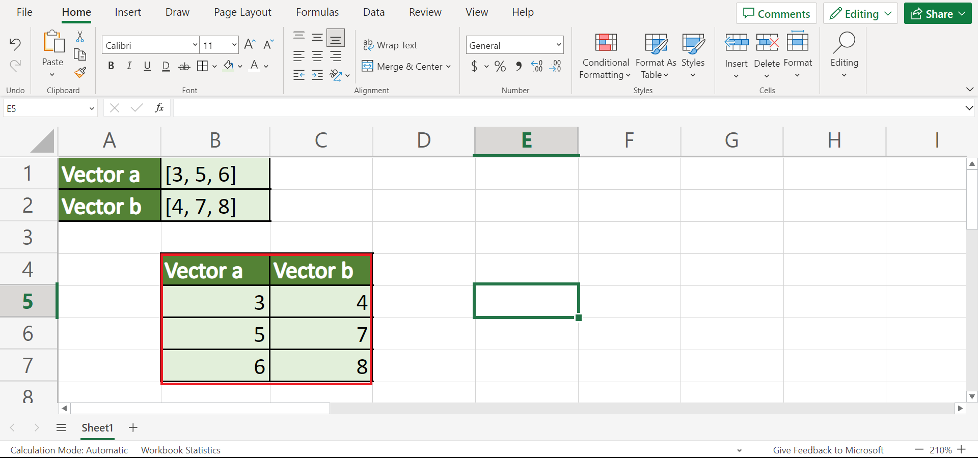Image resolution: width=980 pixels, height=460 pixels.
Task: Click the Increase Indent icon
Action: click(317, 75)
